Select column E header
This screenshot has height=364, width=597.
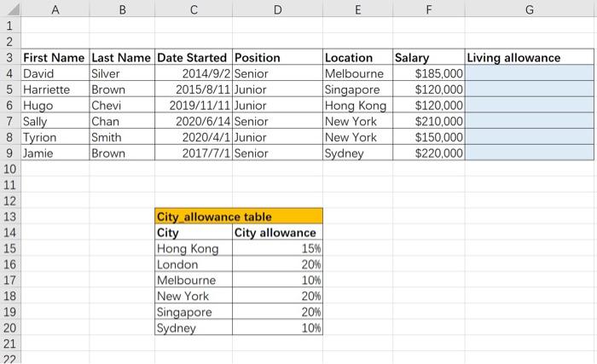point(358,9)
